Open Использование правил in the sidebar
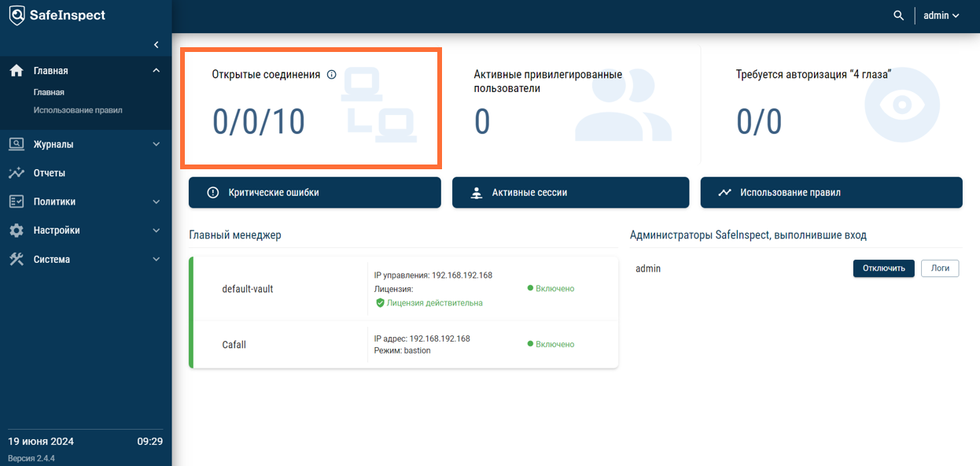The image size is (980, 466). tap(78, 110)
